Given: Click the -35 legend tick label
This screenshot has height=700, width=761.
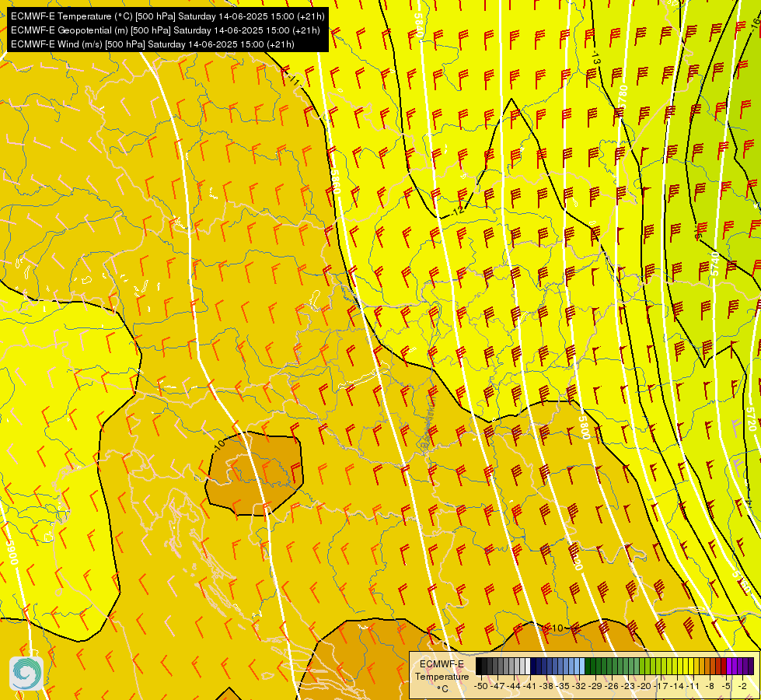Looking at the screenshot, I should point(563,687).
